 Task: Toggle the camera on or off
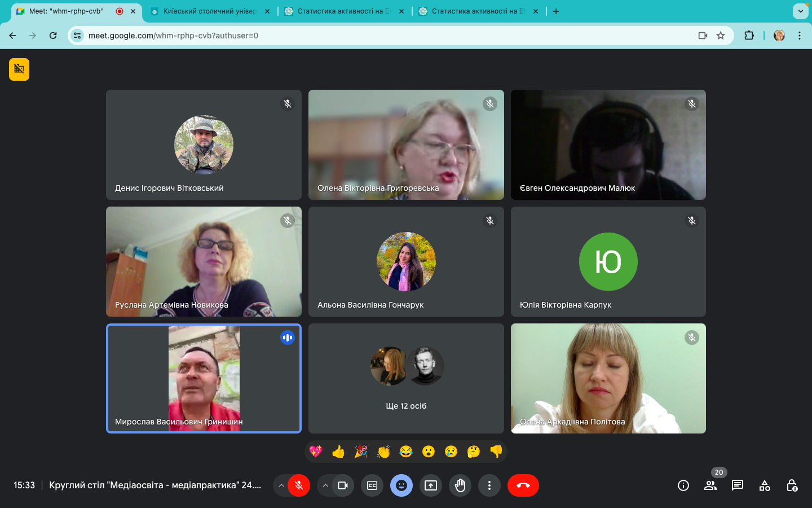click(343, 485)
